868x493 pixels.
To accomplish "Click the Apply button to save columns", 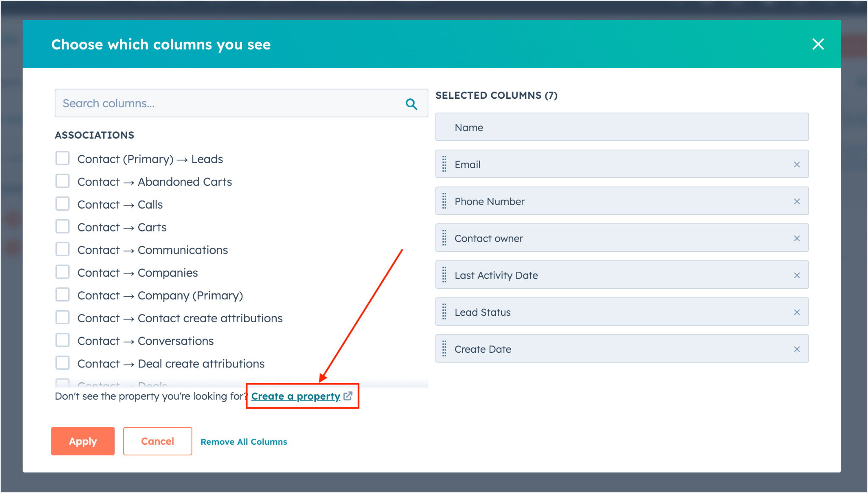I will point(82,442).
